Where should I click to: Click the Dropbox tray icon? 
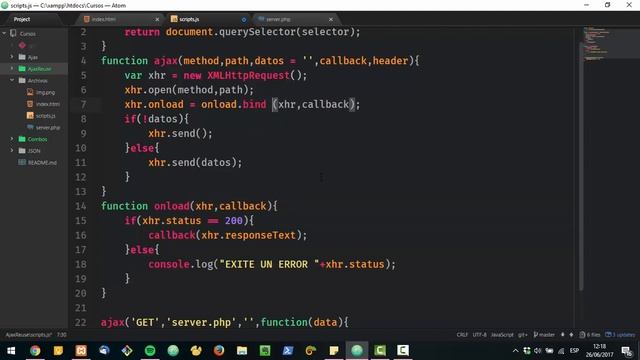[x=527, y=351]
